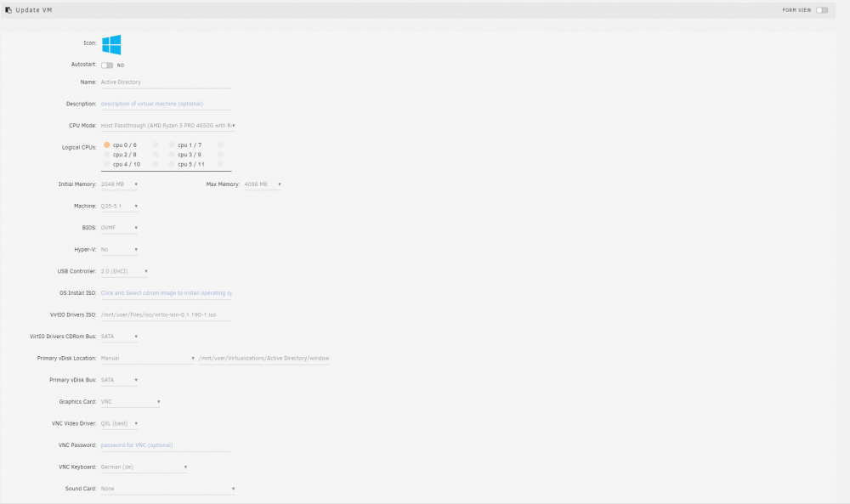Screen dimensions: 850x504
Task: Open the BIOS dropdown
Action: point(119,228)
